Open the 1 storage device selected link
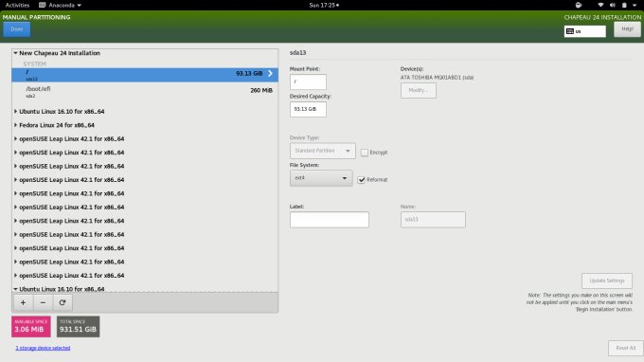The image size is (644, 362). point(43,348)
